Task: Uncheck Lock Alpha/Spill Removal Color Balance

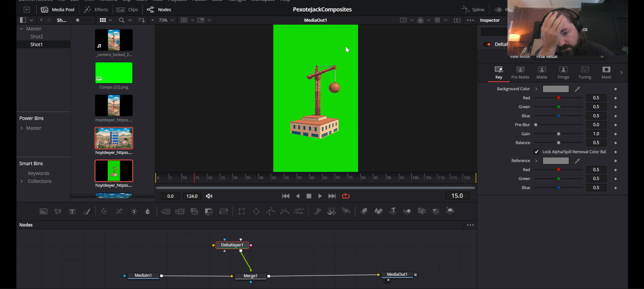Action: pos(537,152)
